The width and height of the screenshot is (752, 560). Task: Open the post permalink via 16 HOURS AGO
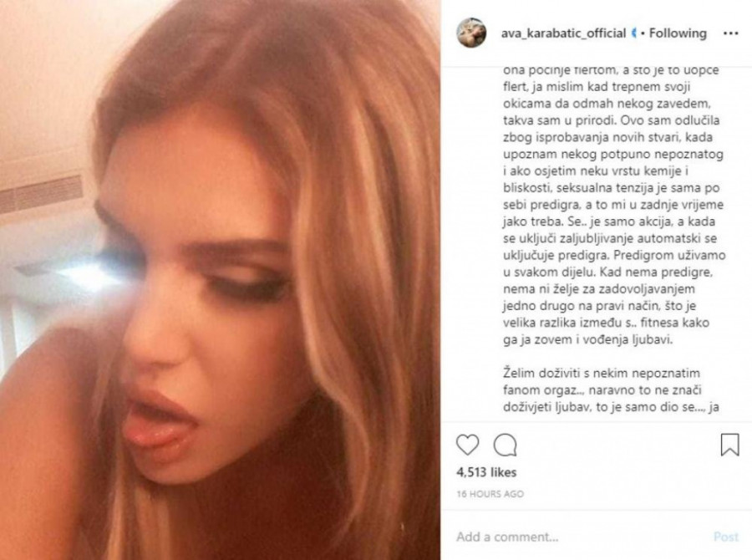click(x=490, y=494)
